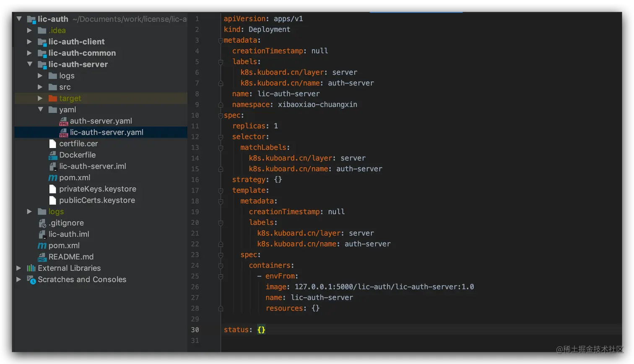The height and width of the screenshot is (364, 634).
Task: Click the lic-auth project folder icon
Action: (31, 19)
